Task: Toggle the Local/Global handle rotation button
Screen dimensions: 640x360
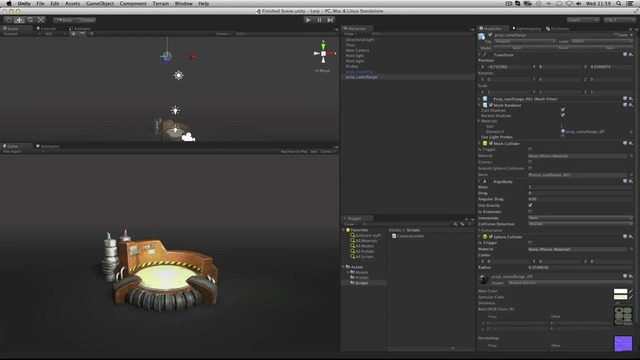Action: click(x=86, y=20)
